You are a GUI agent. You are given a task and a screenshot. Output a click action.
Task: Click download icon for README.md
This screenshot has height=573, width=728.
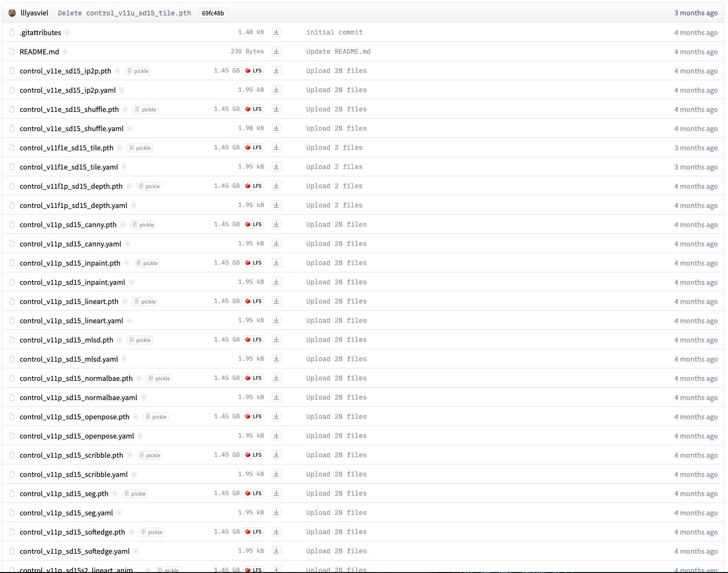276,51
